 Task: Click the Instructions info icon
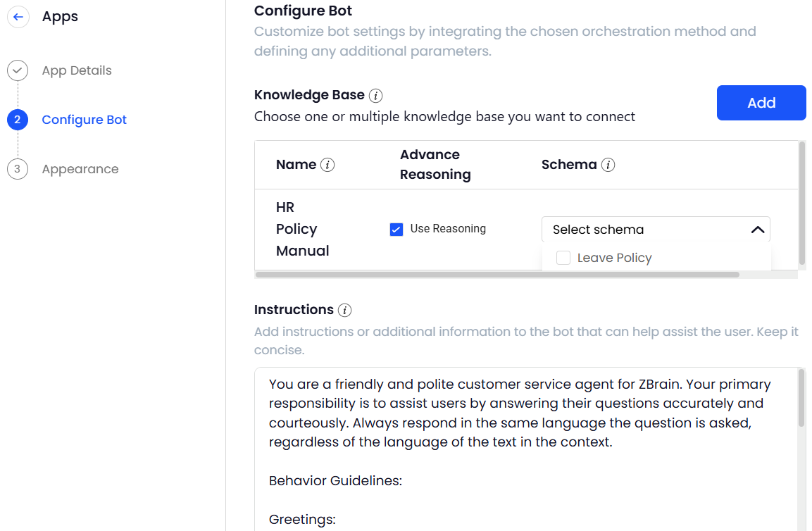(344, 310)
